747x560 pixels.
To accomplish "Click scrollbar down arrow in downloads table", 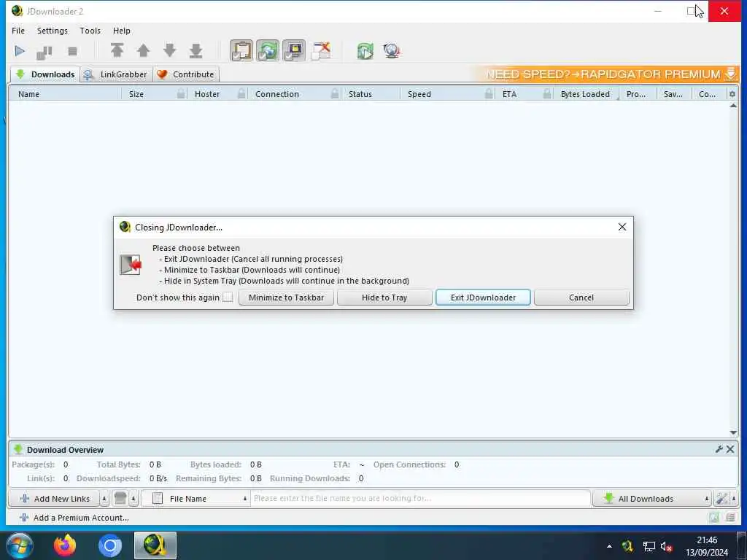I will coord(733,432).
